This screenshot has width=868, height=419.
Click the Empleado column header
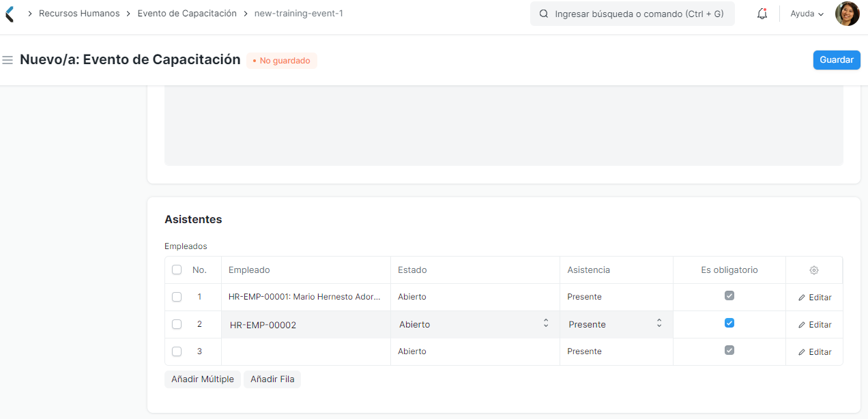coord(249,270)
